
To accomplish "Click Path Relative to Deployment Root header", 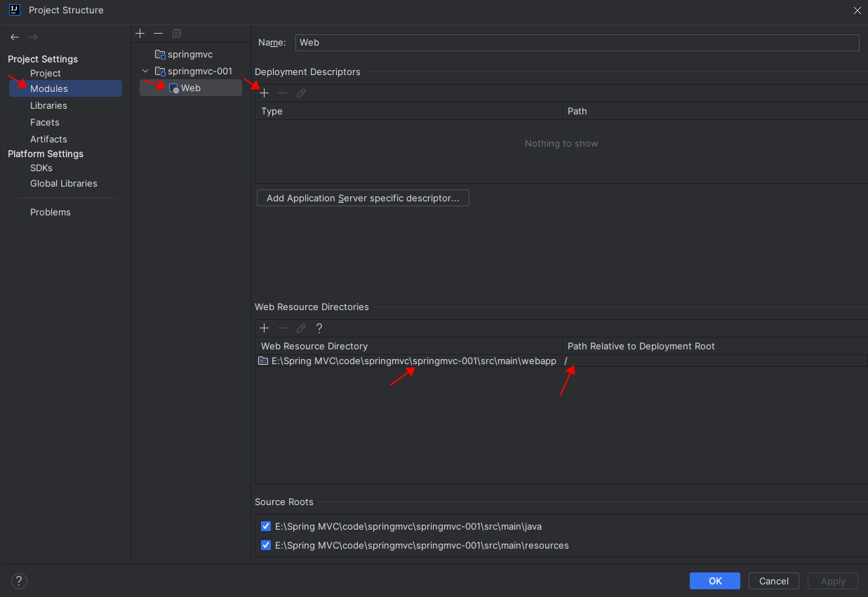I will coord(714,346).
